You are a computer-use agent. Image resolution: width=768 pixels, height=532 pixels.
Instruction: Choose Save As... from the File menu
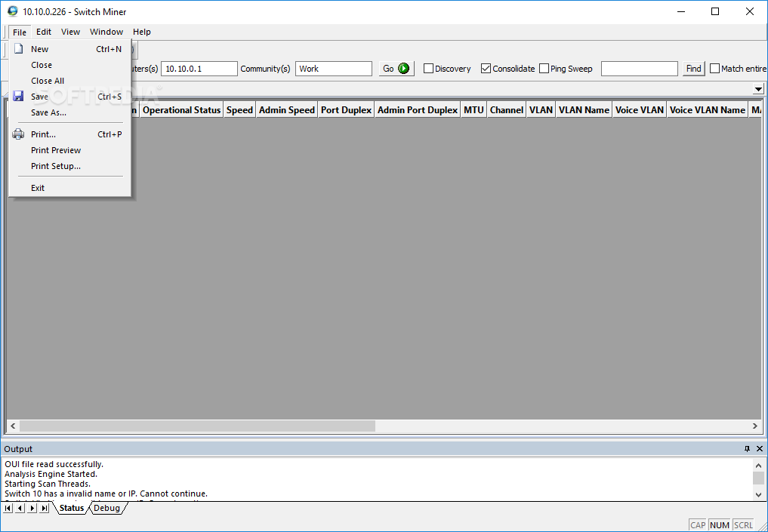[69, 112]
